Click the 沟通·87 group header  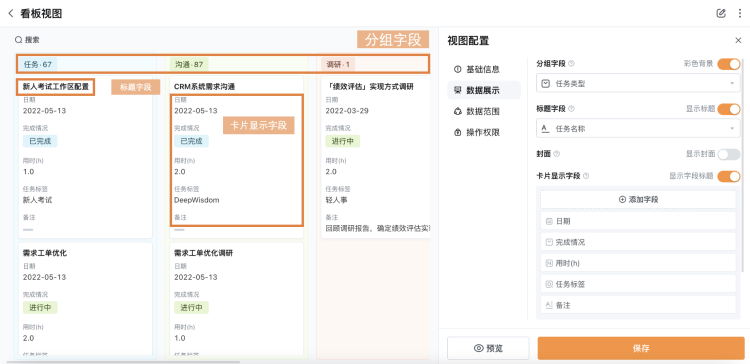(189, 64)
